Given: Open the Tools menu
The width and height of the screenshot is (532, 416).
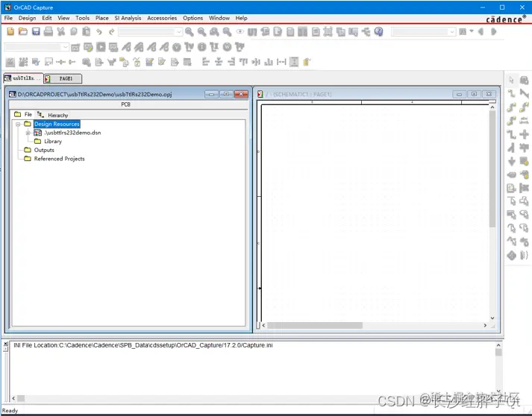Looking at the screenshot, I should point(82,18).
